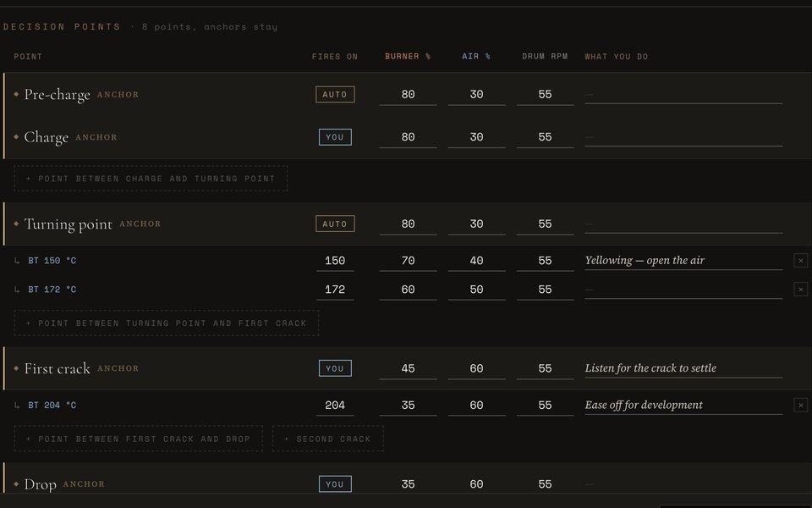Edit First crack air value 60
The height and width of the screenshot is (508, 812).
[x=476, y=368]
